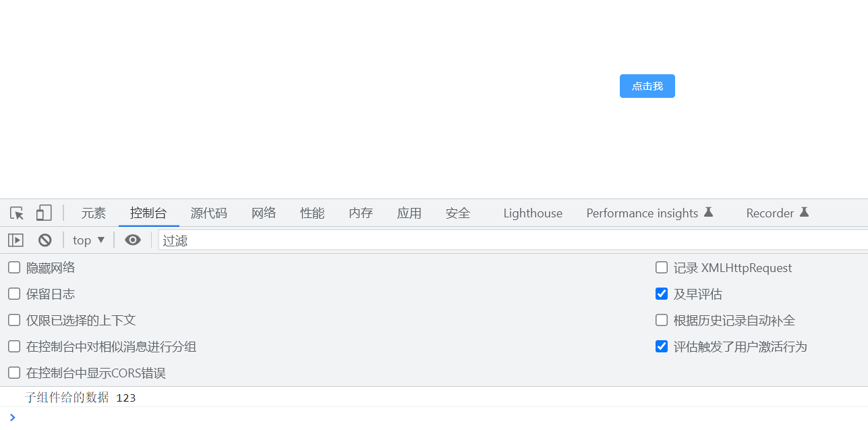Expand the console prompt chevron
868x430 pixels.
click(12, 416)
